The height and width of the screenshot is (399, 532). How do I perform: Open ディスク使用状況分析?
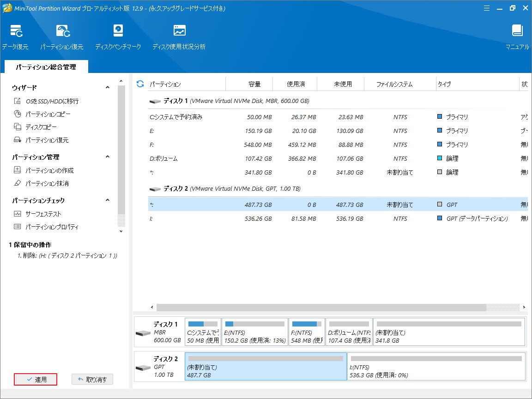(179, 37)
